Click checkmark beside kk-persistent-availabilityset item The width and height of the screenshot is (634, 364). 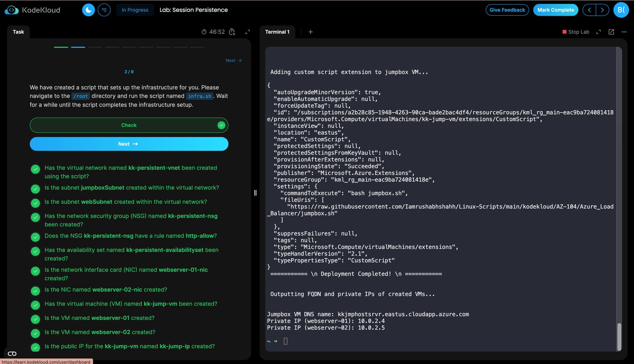pos(35,251)
